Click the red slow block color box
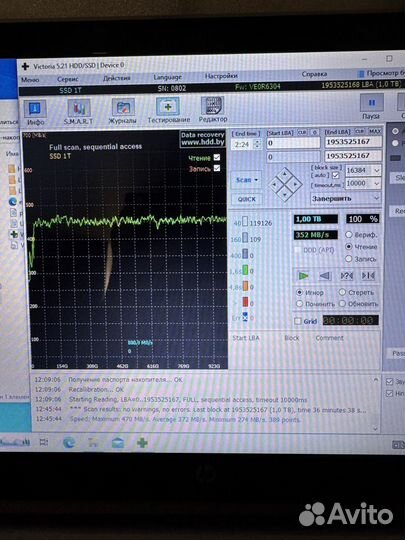Viewport: 405px width, 540px height. pyautogui.click(x=245, y=302)
